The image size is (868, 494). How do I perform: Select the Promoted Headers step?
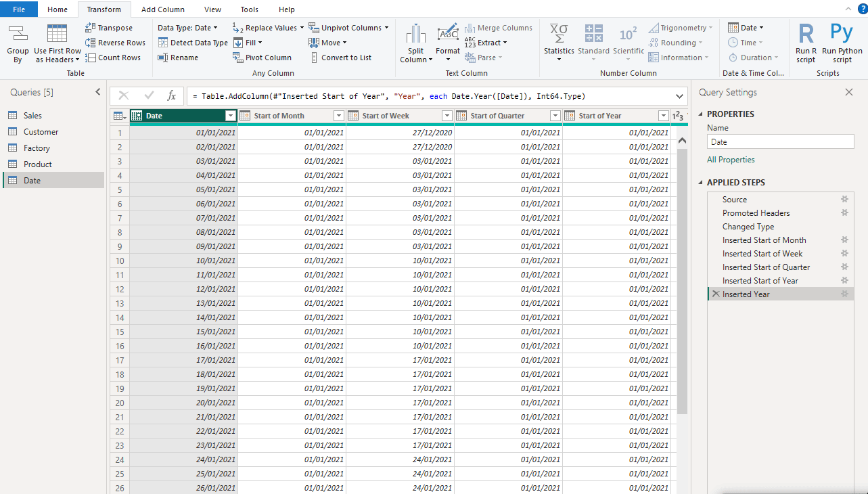[x=780, y=213]
